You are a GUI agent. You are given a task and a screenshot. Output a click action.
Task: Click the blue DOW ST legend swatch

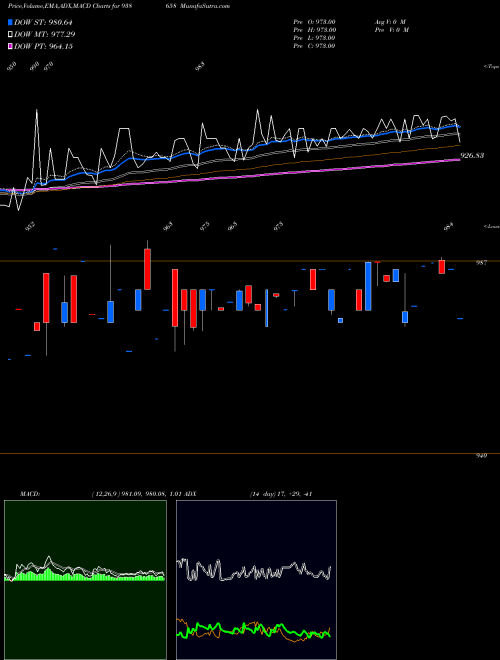tap(10, 22)
